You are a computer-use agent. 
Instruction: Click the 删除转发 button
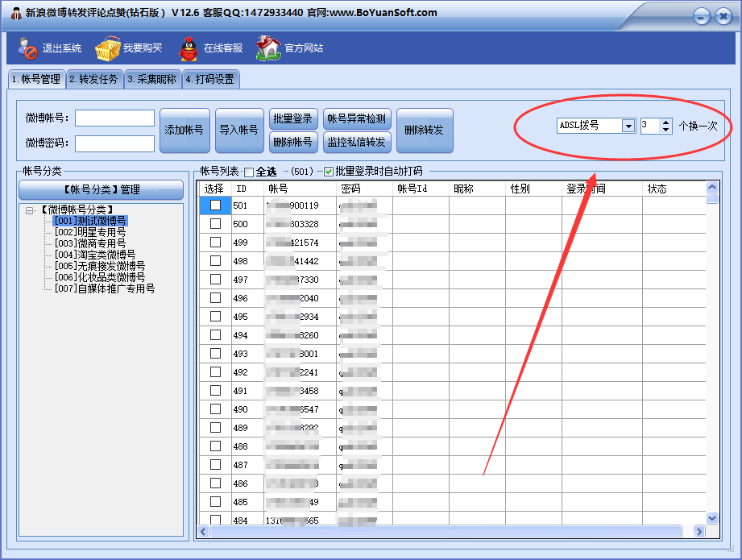425,131
